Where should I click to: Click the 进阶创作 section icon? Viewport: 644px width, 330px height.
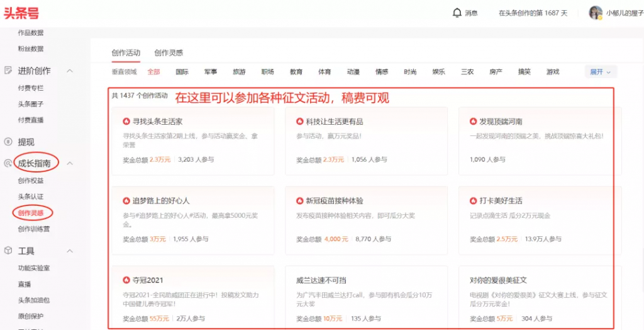(8, 71)
